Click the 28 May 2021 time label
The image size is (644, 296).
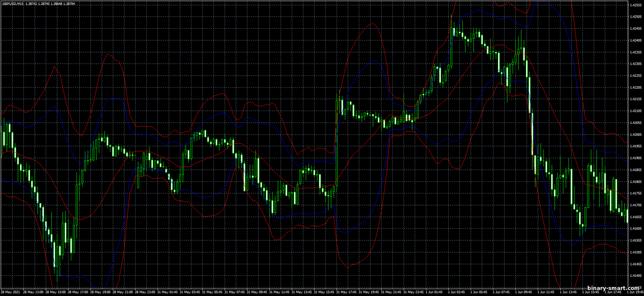[x=10, y=292]
